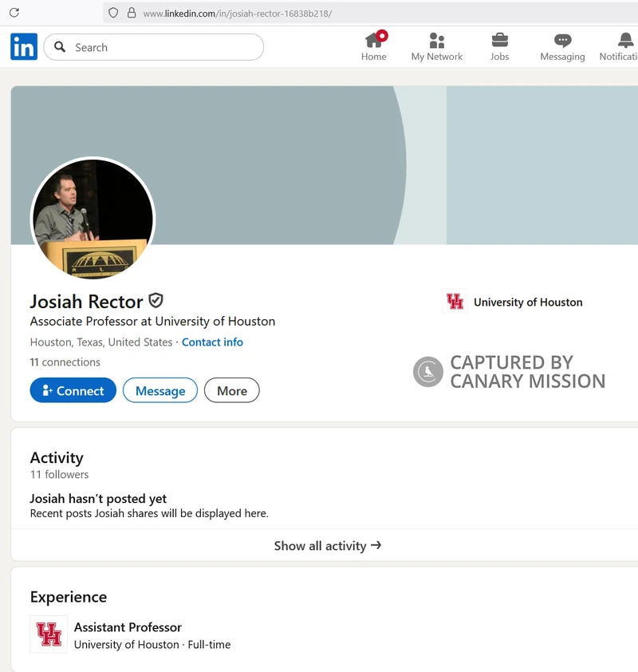Image resolution: width=638 pixels, height=672 pixels.
Task: Go to My Network icon
Action: [x=436, y=40]
